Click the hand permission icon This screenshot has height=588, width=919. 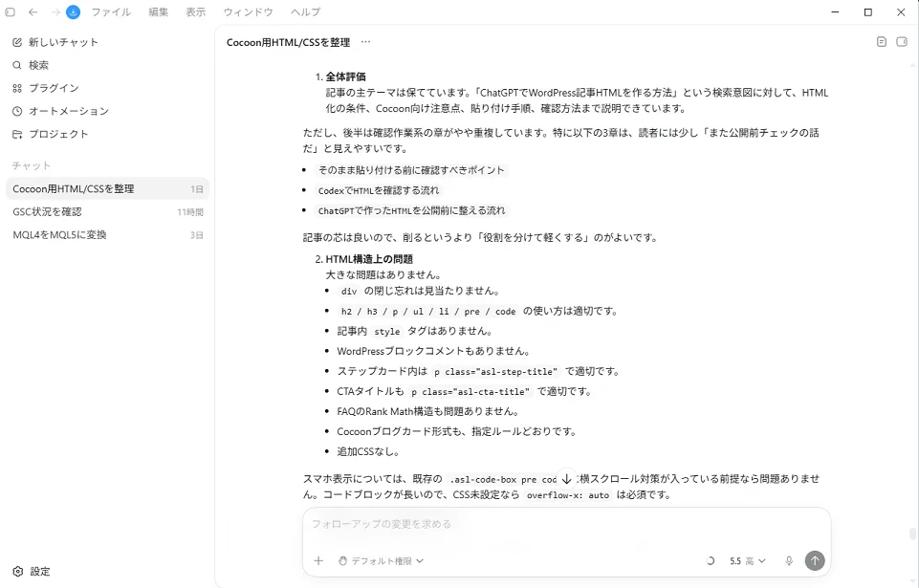click(x=343, y=561)
